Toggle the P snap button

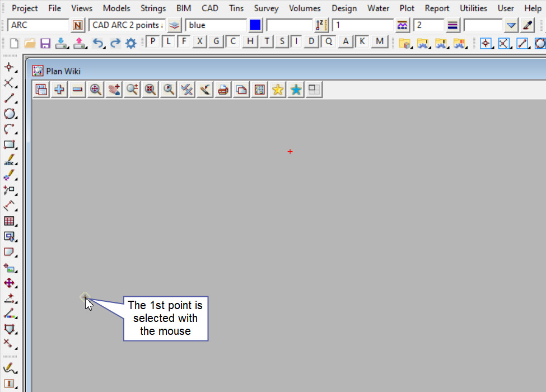click(153, 41)
